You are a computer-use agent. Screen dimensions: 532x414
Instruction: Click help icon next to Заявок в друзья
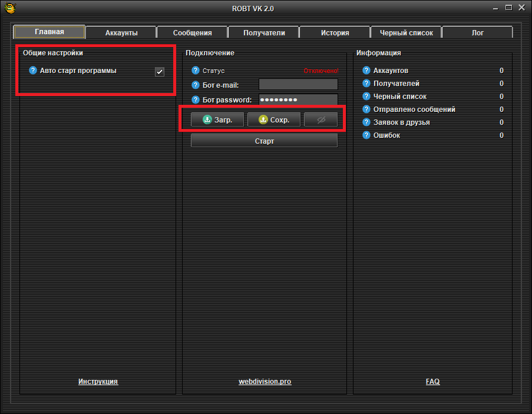click(366, 122)
